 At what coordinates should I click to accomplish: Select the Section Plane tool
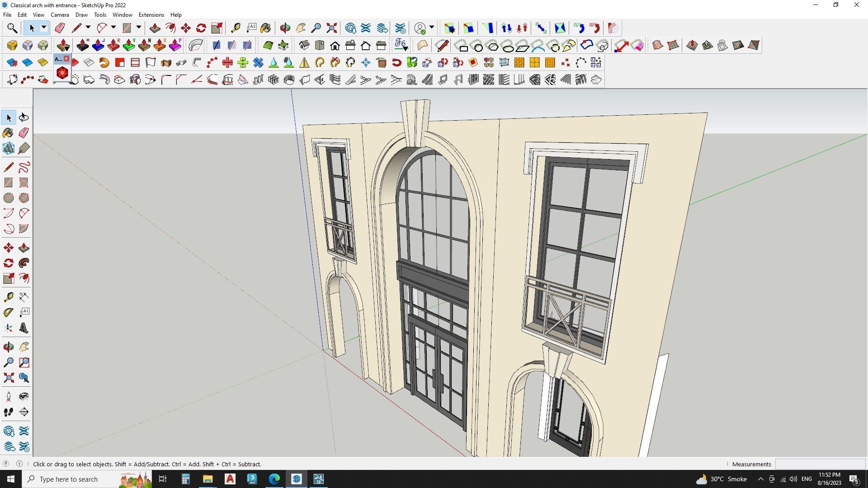click(24, 412)
